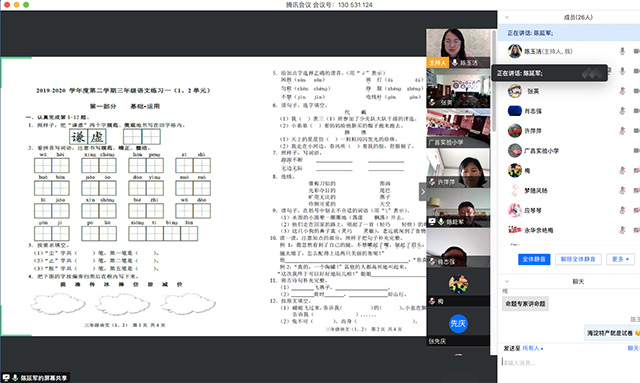Click shared document title 2019-2020学年度
Image resolution: width=640 pixels, height=383 pixels.
[x=123, y=90]
